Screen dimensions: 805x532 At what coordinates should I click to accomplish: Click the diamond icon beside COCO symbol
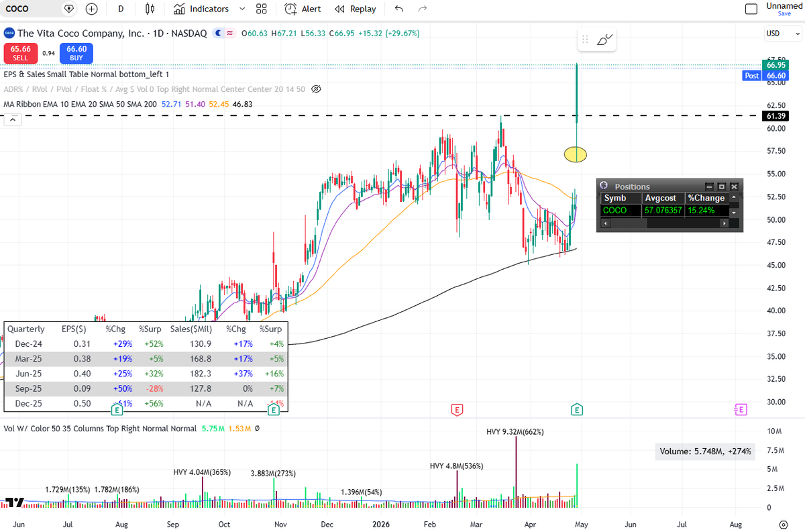(x=69, y=9)
